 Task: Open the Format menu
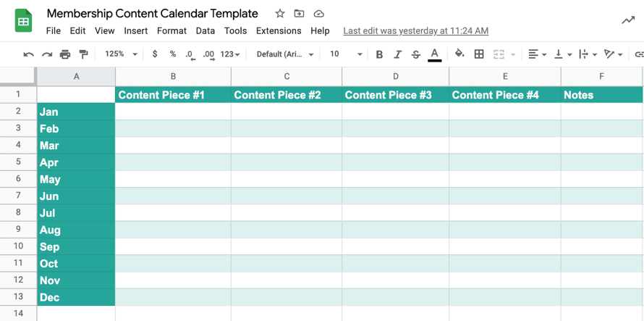(x=171, y=30)
